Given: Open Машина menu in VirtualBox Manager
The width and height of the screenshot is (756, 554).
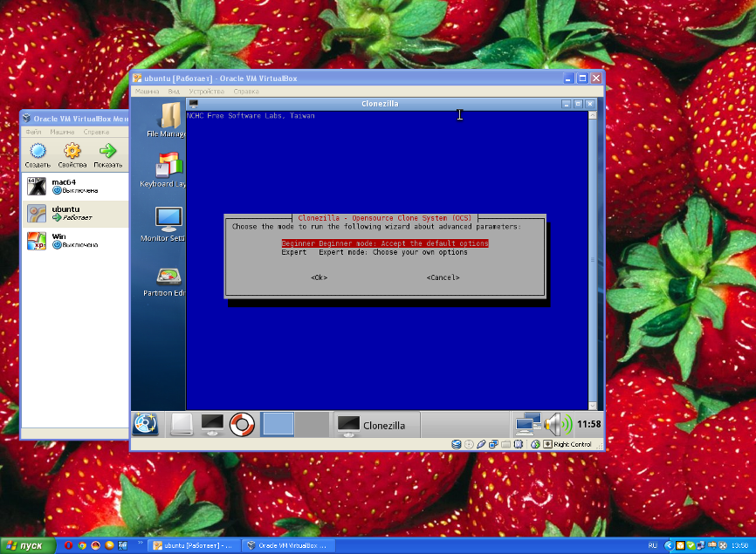Looking at the screenshot, I should (x=62, y=132).
